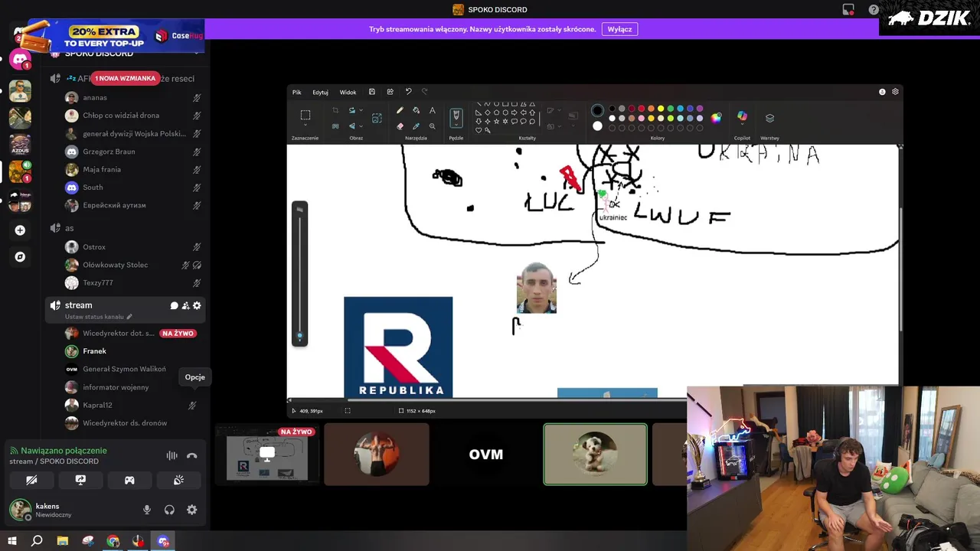Open the Edit colors wheel in Paint

pos(716,118)
